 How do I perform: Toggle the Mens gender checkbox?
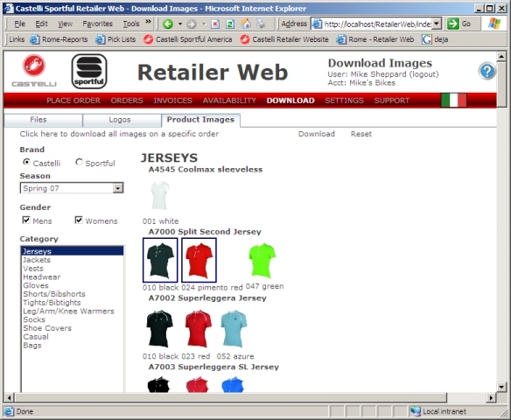point(26,220)
